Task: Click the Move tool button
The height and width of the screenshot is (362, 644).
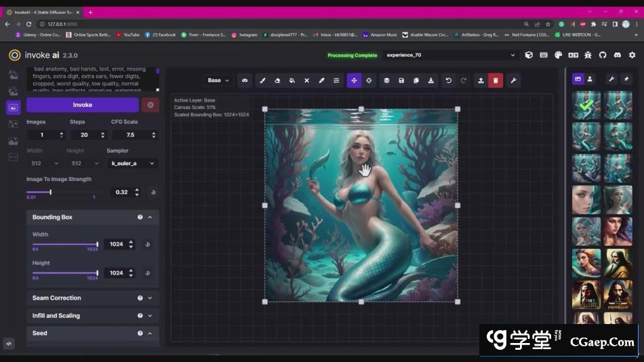Action: [x=354, y=81]
